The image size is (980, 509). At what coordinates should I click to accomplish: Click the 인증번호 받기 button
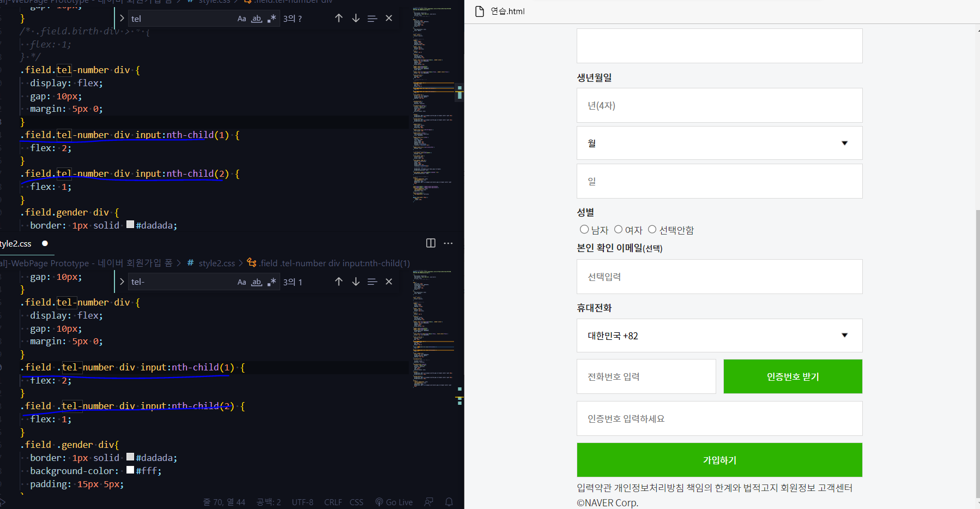click(793, 376)
